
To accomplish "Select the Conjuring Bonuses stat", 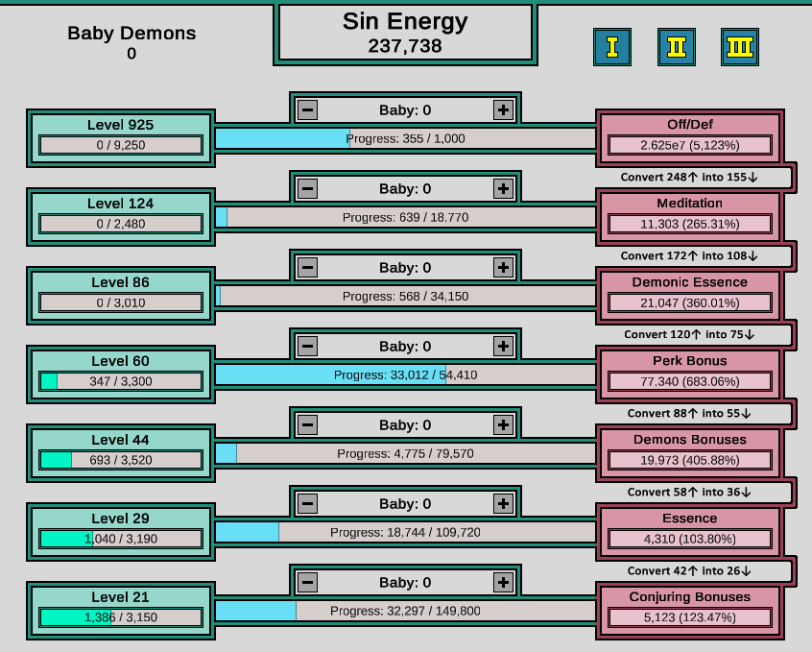I will pyautogui.click(x=689, y=607).
